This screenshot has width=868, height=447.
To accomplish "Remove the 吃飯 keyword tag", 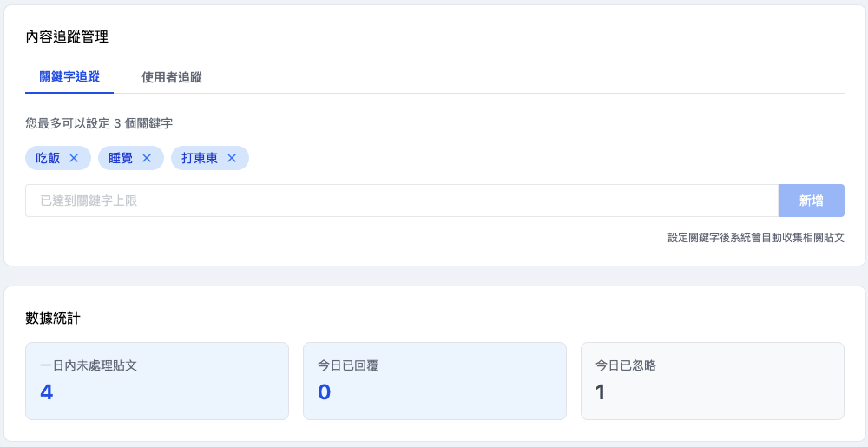I will click(74, 158).
